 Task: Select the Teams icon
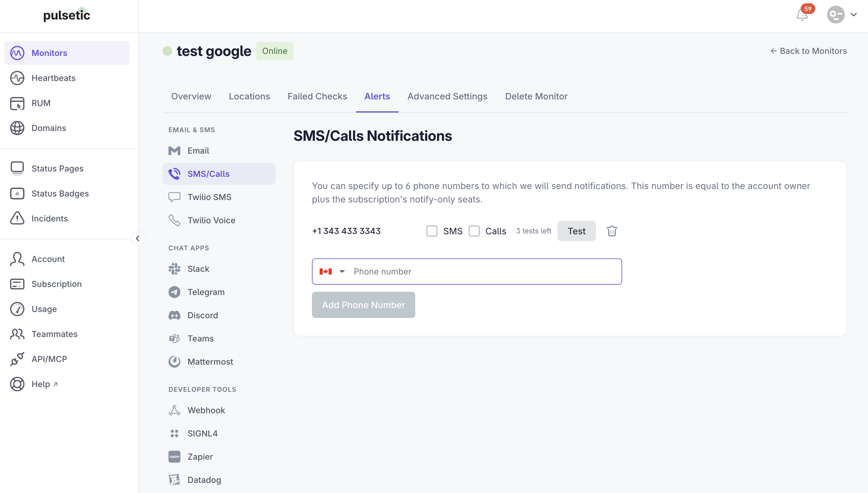174,338
